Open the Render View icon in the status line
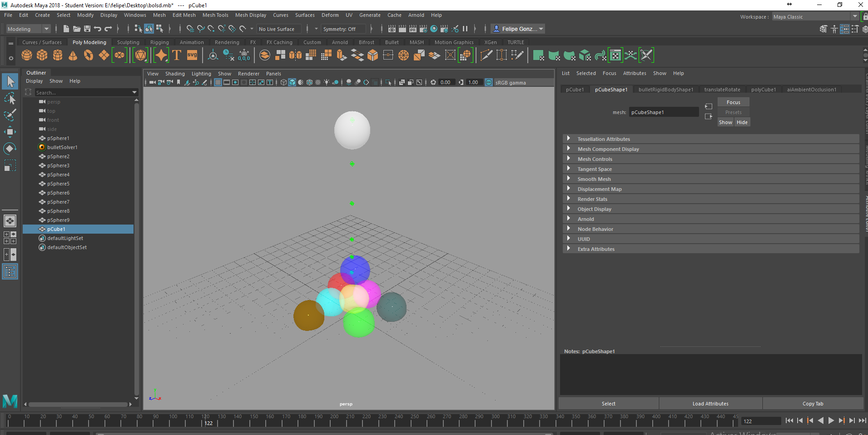The image size is (868, 435). pos(392,29)
